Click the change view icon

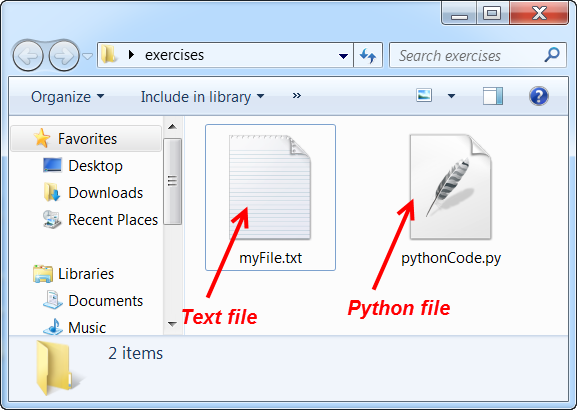point(424,95)
